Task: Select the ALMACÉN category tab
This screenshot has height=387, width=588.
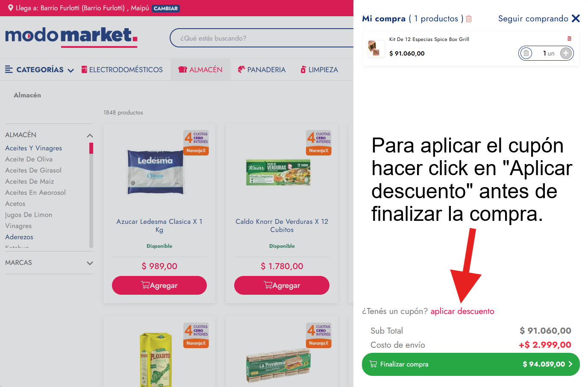Action: [x=200, y=70]
